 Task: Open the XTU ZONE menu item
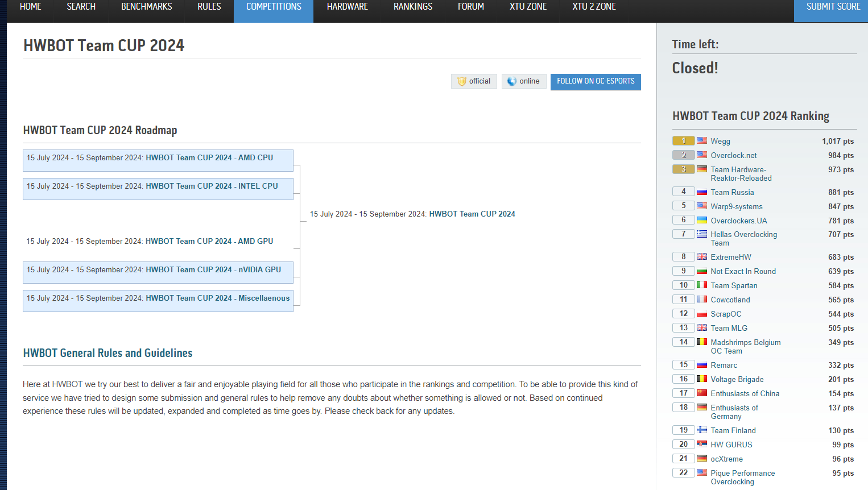pos(528,7)
